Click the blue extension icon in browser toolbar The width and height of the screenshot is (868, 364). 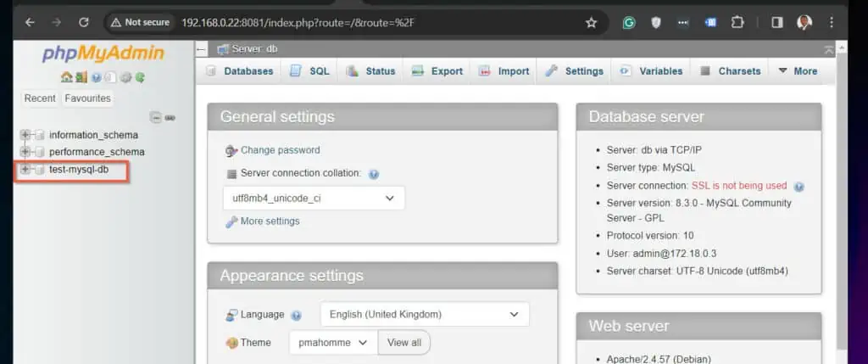coord(710,23)
